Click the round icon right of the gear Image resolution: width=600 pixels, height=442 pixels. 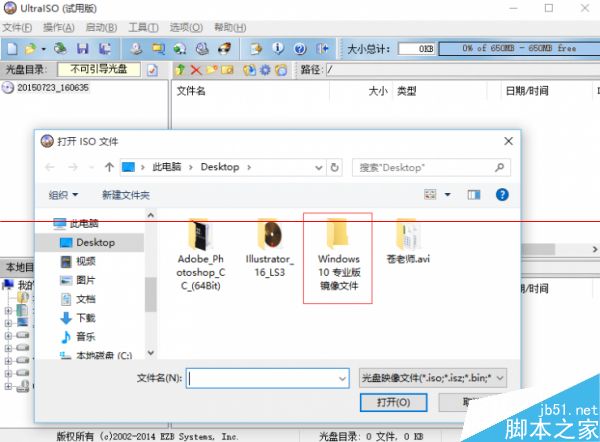click(281, 70)
